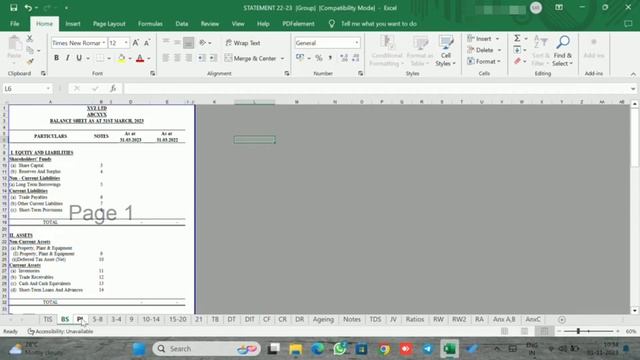640x360 pixels.
Task: Toggle Italic formatting
Action: (x=67, y=58)
